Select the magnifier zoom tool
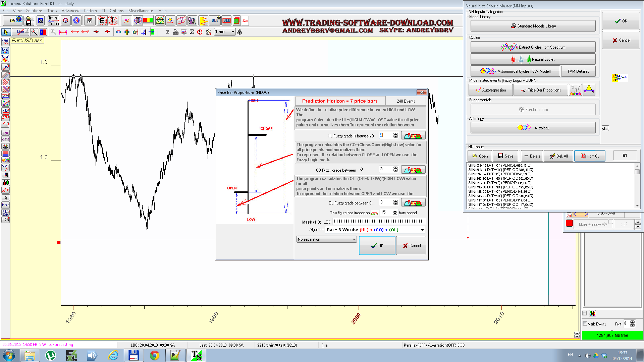Screen dimensions: 644x362 pyautogui.click(x=34, y=32)
